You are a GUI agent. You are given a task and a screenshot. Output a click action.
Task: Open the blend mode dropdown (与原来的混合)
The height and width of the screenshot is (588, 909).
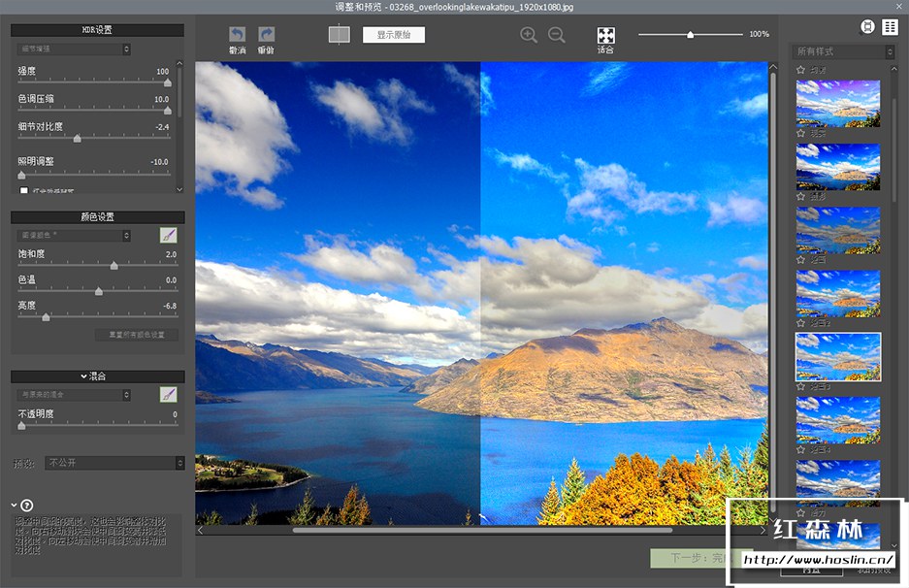coord(74,394)
